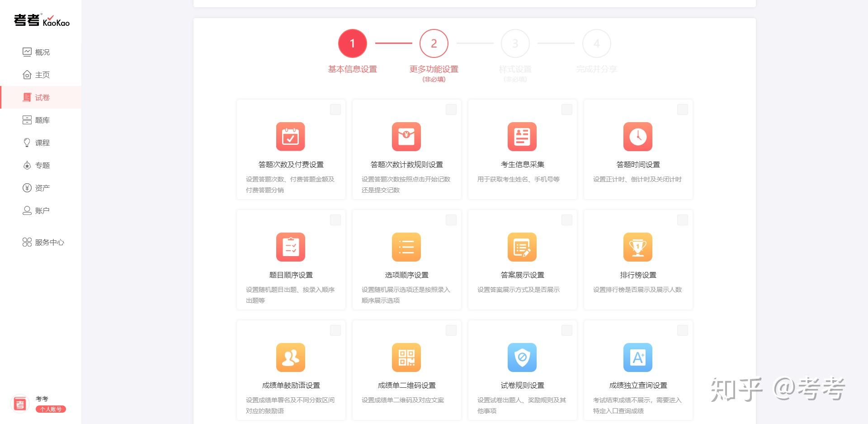868x424 pixels.
Task: Click the 答案展示设置 edit icon
Action: click(x=522, y=247)
